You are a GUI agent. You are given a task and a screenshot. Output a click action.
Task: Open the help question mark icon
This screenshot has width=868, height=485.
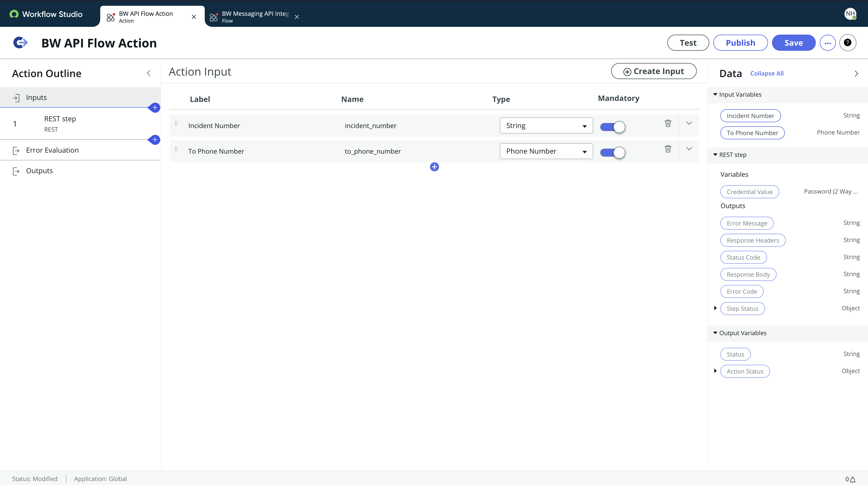(847, 43)
